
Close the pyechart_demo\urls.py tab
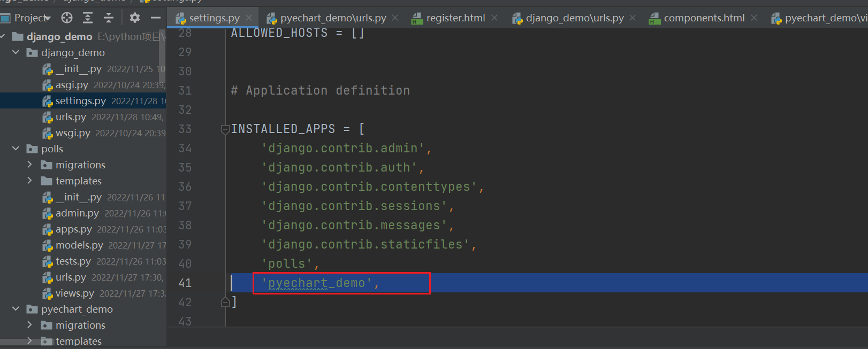(395, 18)
